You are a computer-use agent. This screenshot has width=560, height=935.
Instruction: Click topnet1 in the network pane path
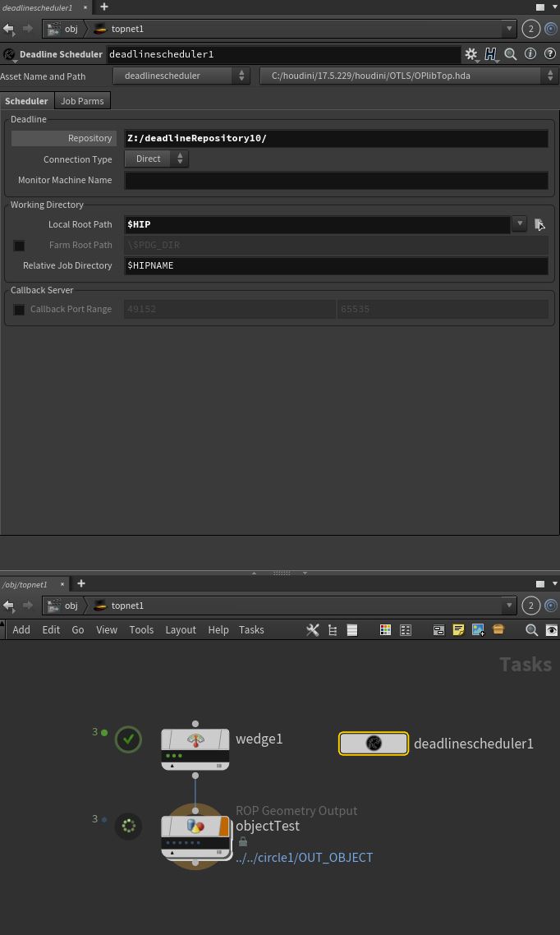120,606
